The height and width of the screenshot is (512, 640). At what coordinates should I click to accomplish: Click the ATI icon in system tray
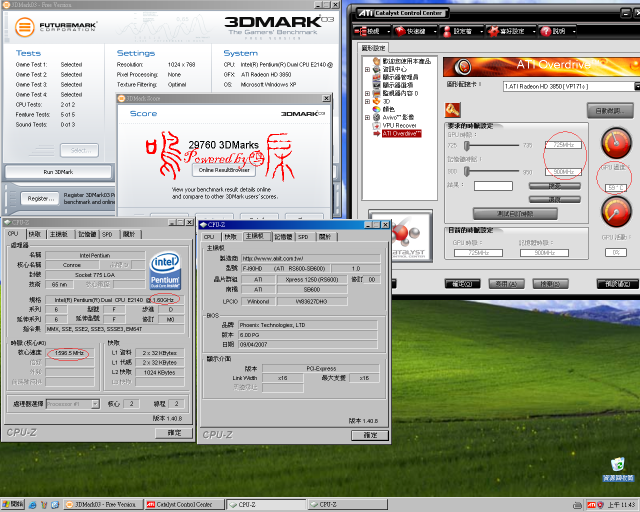point(591,505)
